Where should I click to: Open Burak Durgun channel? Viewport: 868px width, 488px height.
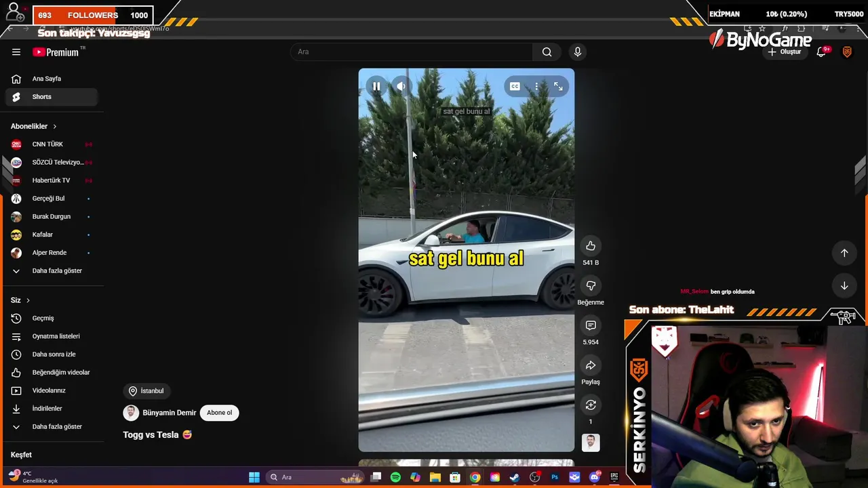tap(52, 217)
